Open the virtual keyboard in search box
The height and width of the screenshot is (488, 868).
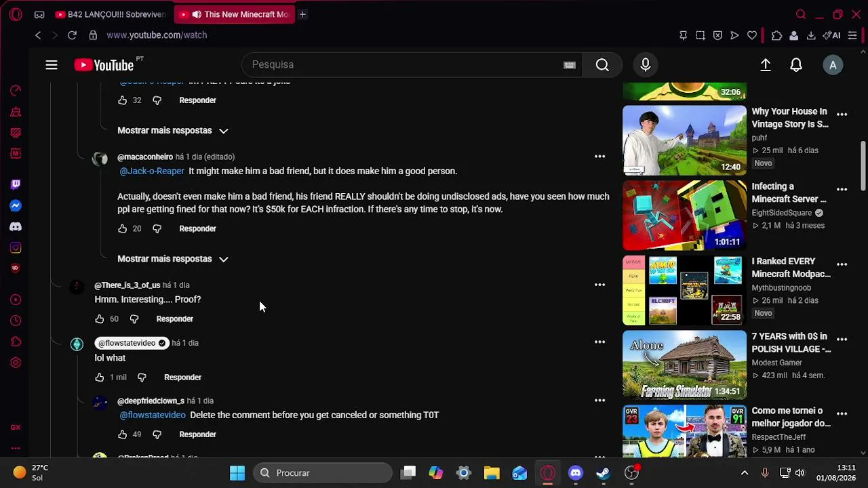pyautogui.click(x=570, y=65)
